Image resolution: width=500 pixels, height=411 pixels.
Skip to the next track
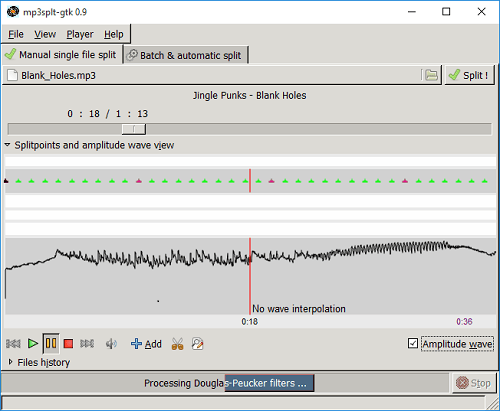(x=87, y=343)
